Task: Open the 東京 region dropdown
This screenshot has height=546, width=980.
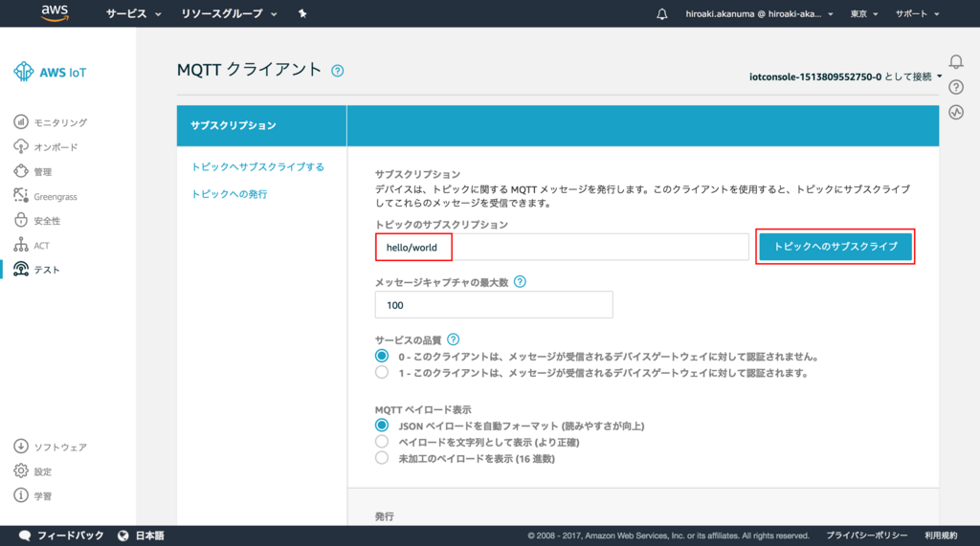Action: coord(864,13)
